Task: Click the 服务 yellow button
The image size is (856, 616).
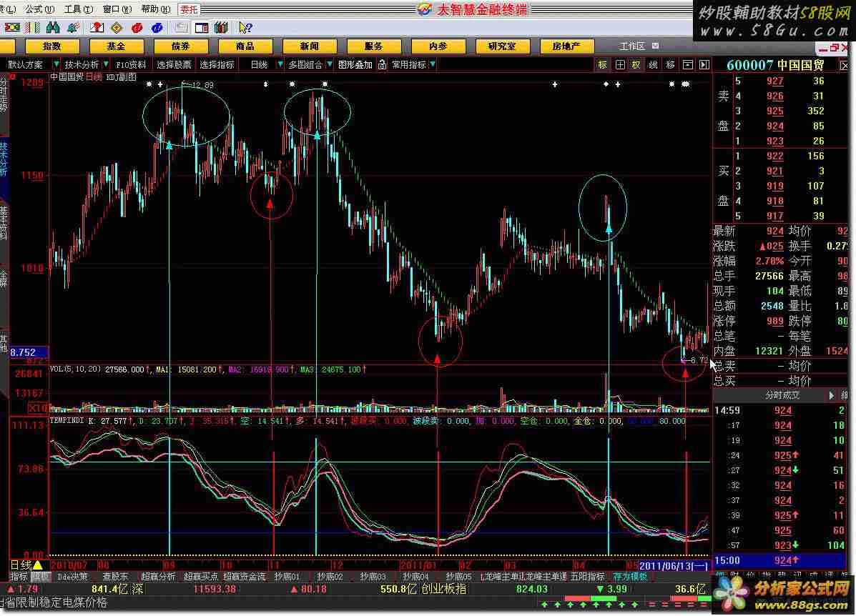Action: 373,46
